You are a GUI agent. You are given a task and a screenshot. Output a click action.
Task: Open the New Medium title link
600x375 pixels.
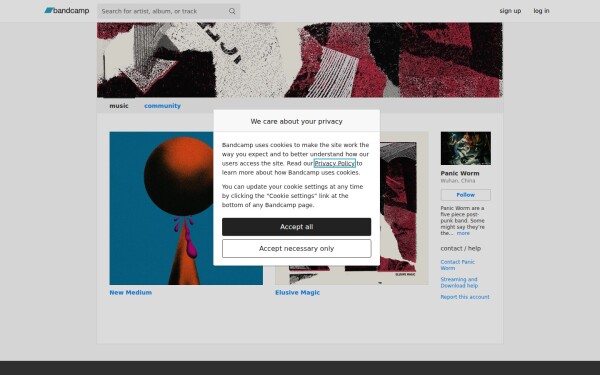coord(130,292)
